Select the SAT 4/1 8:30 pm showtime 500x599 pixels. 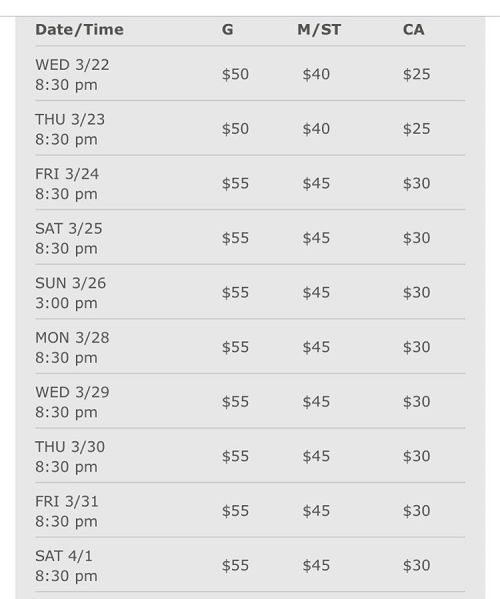(66, 566)
